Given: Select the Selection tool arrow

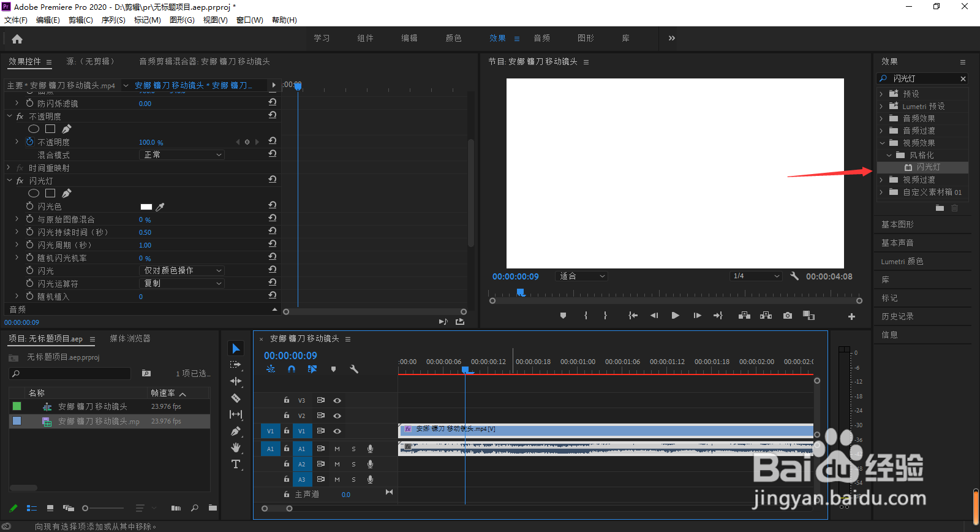Looking at the screenshot, I should point(236,348).
